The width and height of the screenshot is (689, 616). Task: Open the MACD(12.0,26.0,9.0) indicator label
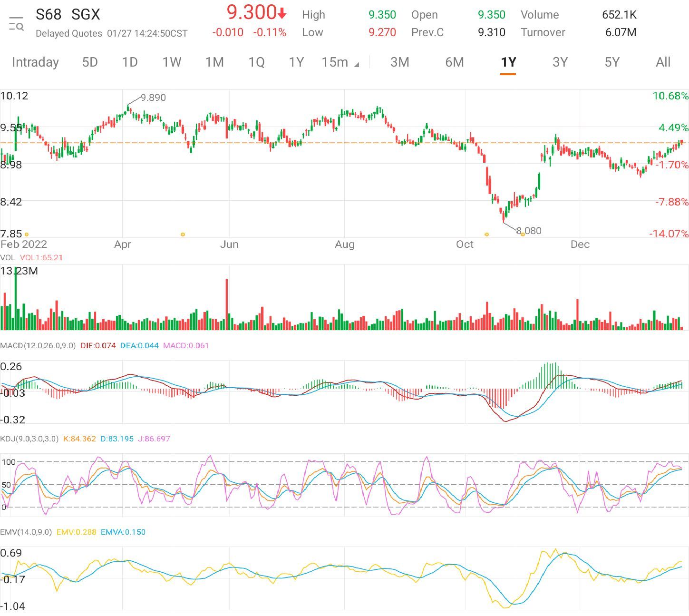(x=38, y=345)
